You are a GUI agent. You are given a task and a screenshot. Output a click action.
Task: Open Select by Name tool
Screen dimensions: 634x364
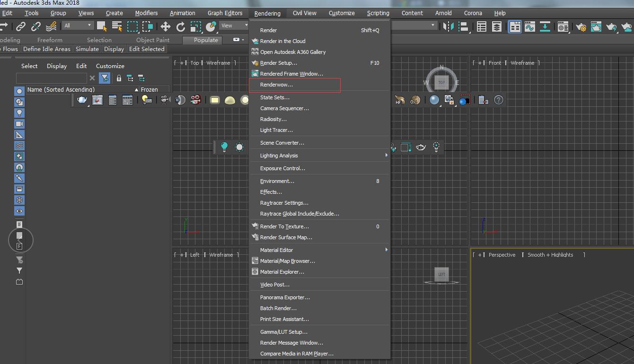click(x=117, y=26)
